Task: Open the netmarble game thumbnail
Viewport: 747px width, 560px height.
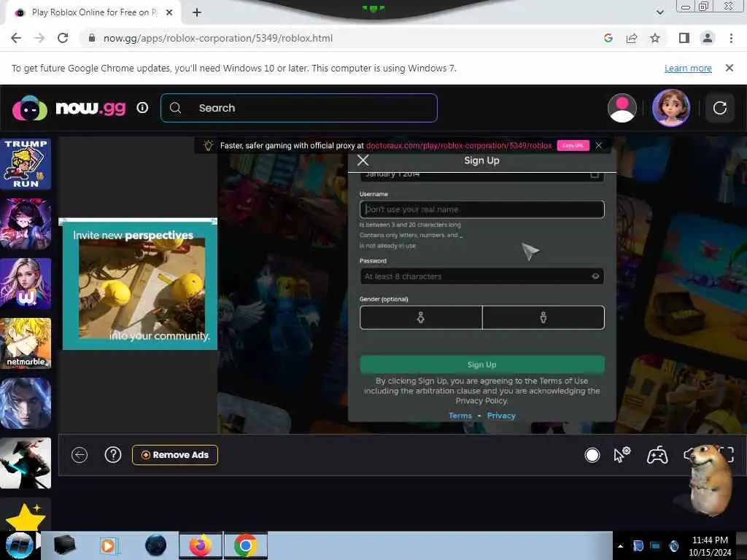Action: point(26,343)
